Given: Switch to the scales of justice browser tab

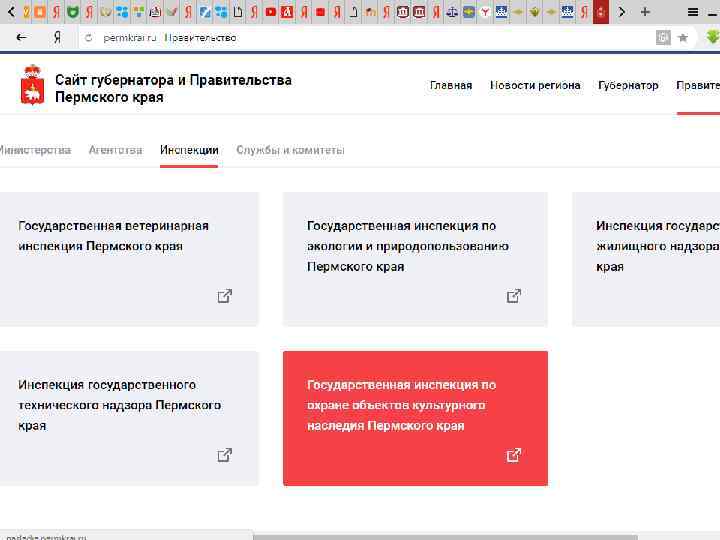Looking at the screenshot, I should click(x=452, y=12).
